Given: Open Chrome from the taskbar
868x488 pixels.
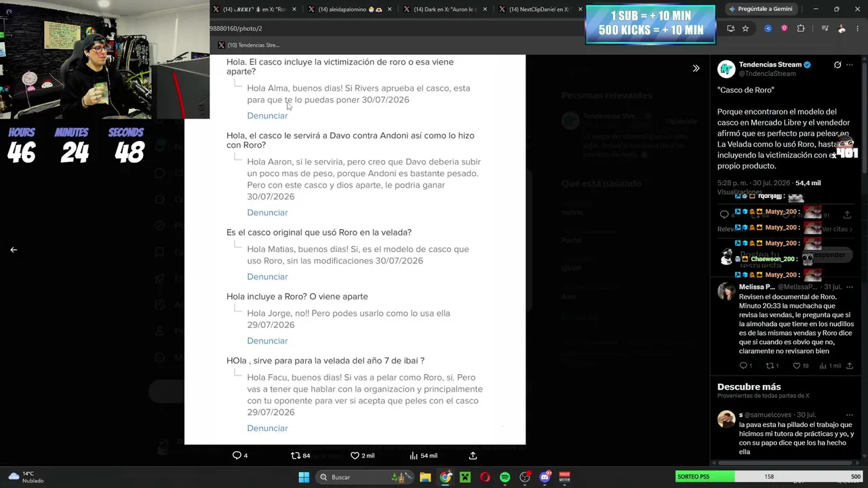Looking at the screenshot, I should (x=445, y=477).
